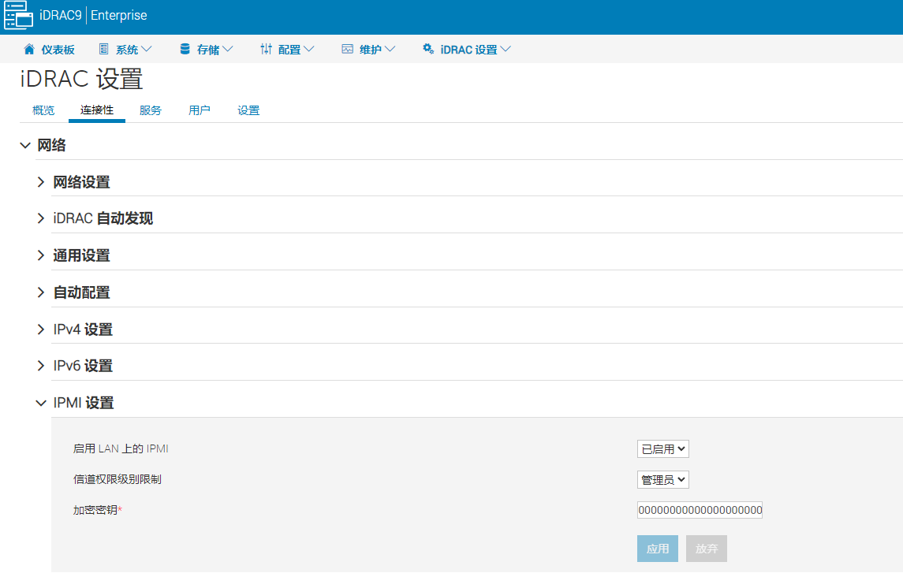Click the chevron next to iDRAC 设置 menu
903x588 pixels.
[x=506, y=50]
